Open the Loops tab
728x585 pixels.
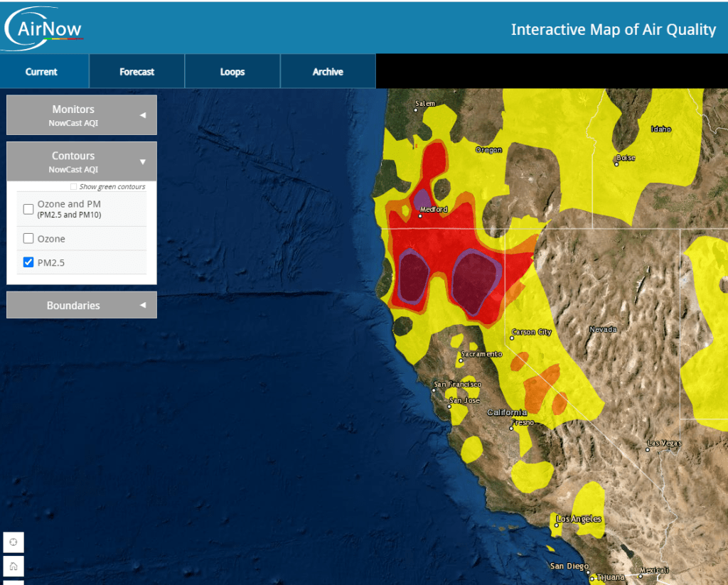click(232, 72)
